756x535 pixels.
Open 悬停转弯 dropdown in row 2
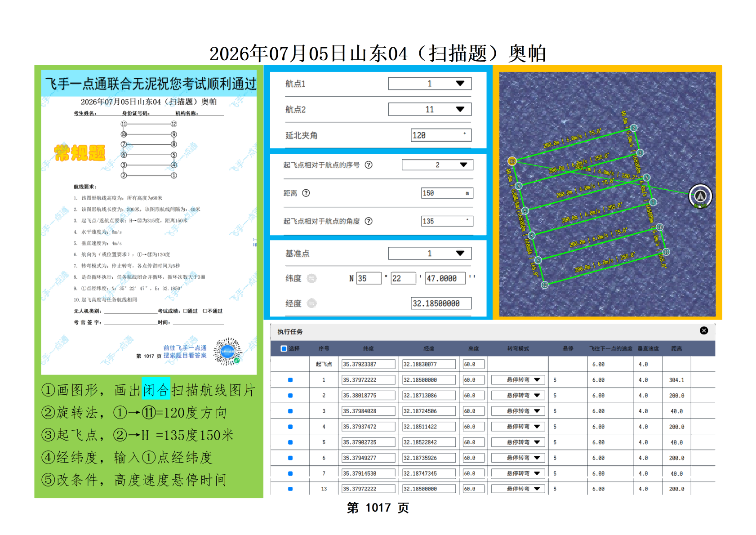[518, 396]
